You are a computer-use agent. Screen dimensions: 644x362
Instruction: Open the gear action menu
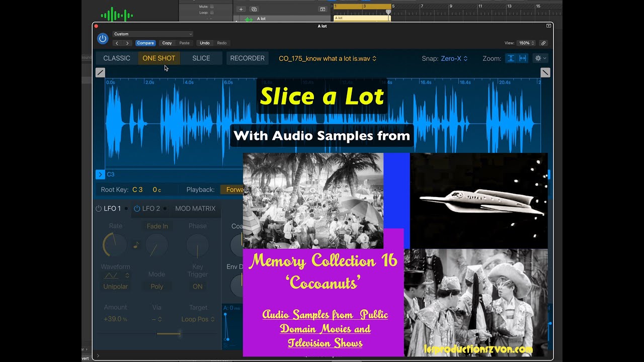coord(540,58)
